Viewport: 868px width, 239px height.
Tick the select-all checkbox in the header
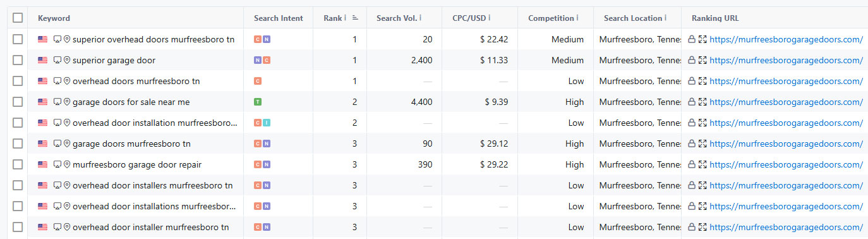[18, 18]
